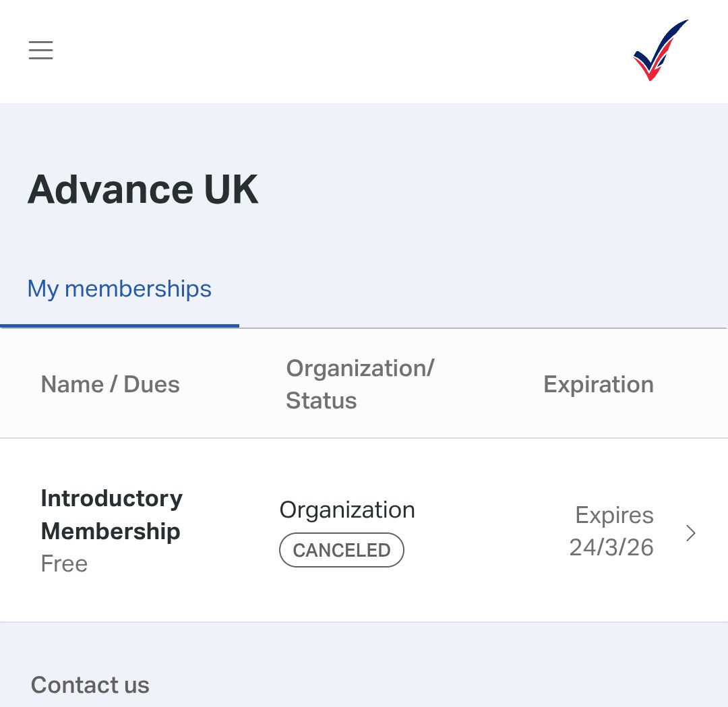Click the Advance UK page heading
The width and height of the screenshot is (728, 707).
pos(143,189)
